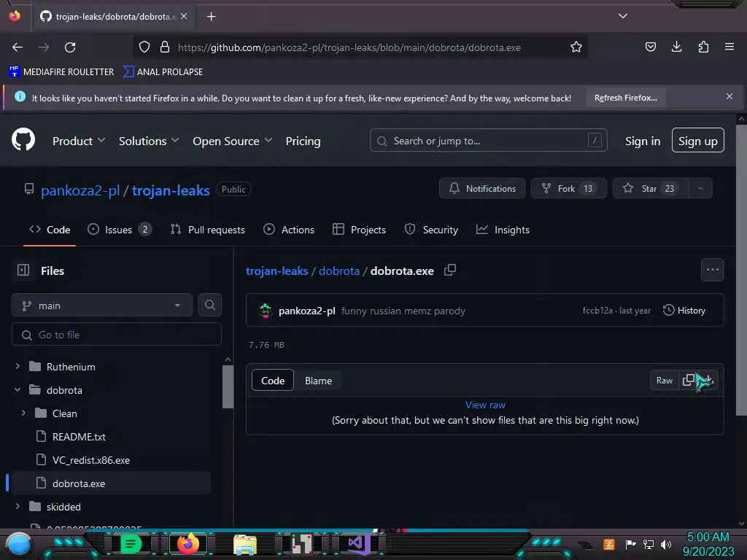
Task: Click the Sign in link
Action: click(x=642, y=141)
